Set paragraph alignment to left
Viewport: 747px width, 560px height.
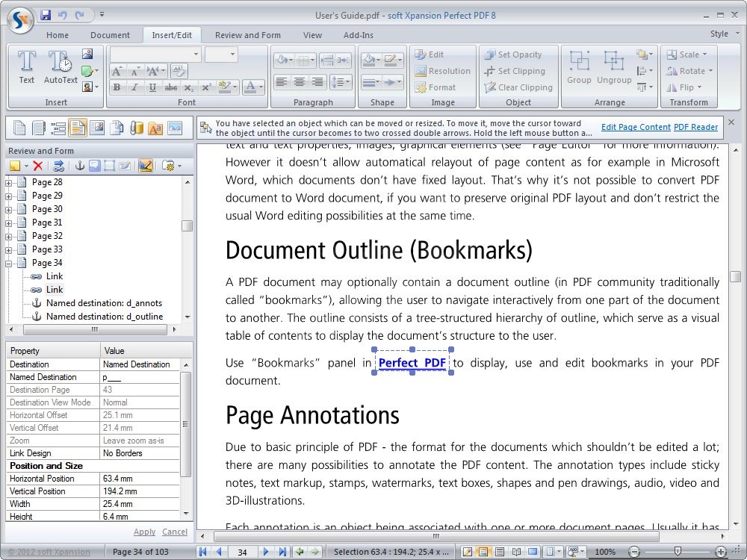[282, 82]
